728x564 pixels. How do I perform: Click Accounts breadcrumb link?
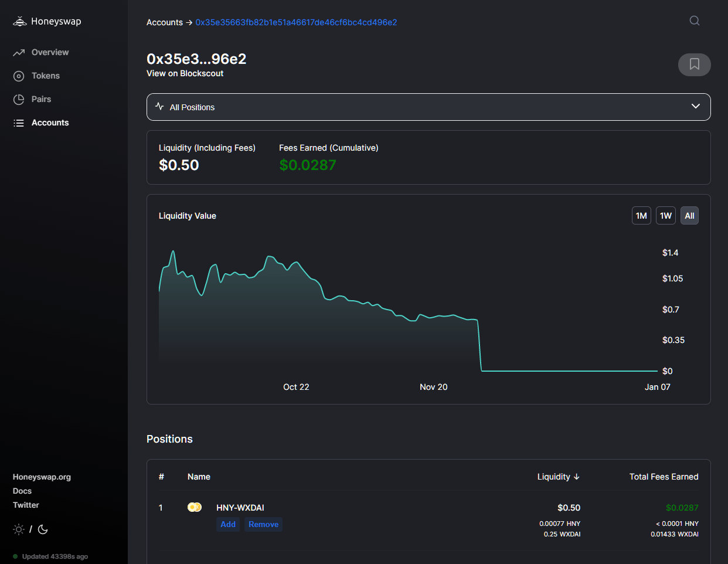[165, 22]
